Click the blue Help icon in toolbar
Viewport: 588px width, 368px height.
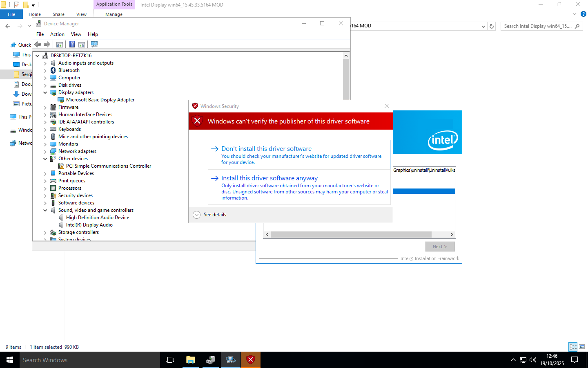[x=72, y=45]
